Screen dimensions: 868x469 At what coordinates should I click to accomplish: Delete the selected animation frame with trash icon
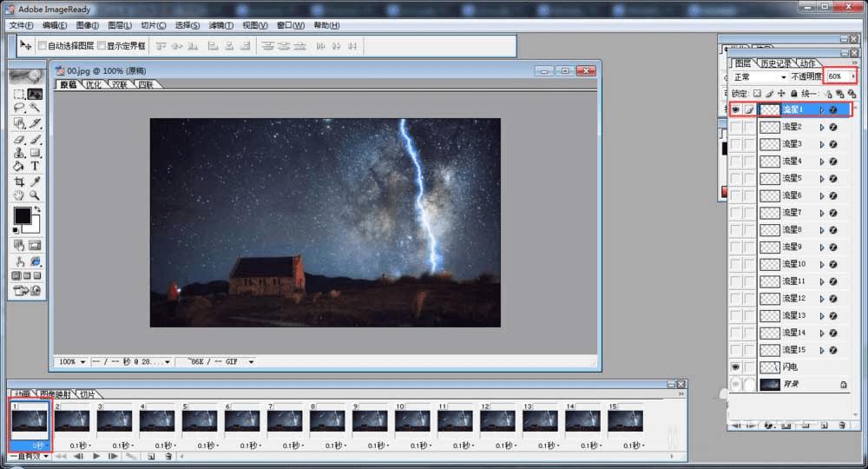tap(169, 456)
